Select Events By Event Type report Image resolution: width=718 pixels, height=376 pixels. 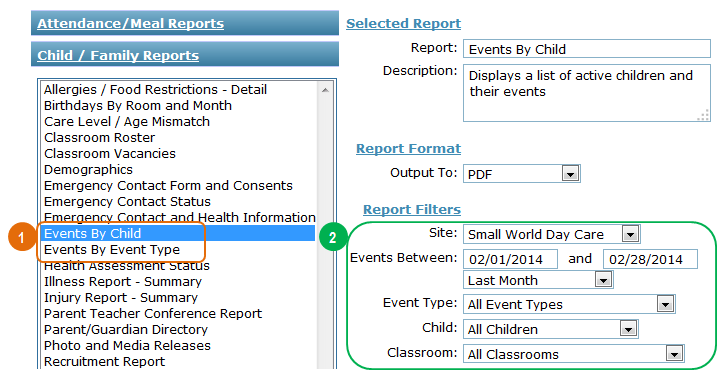(x=112, y=250)
